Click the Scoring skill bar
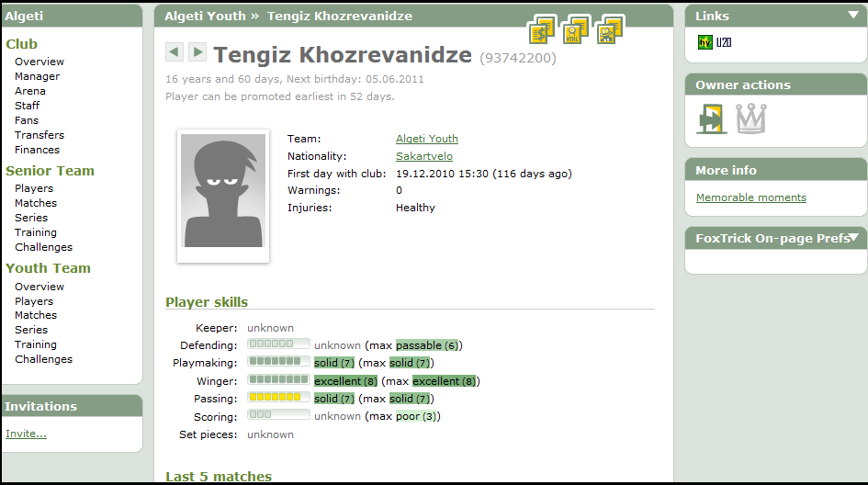Image resolution: width=868 pixels, height=485 pixels. (x=278, y=414)
